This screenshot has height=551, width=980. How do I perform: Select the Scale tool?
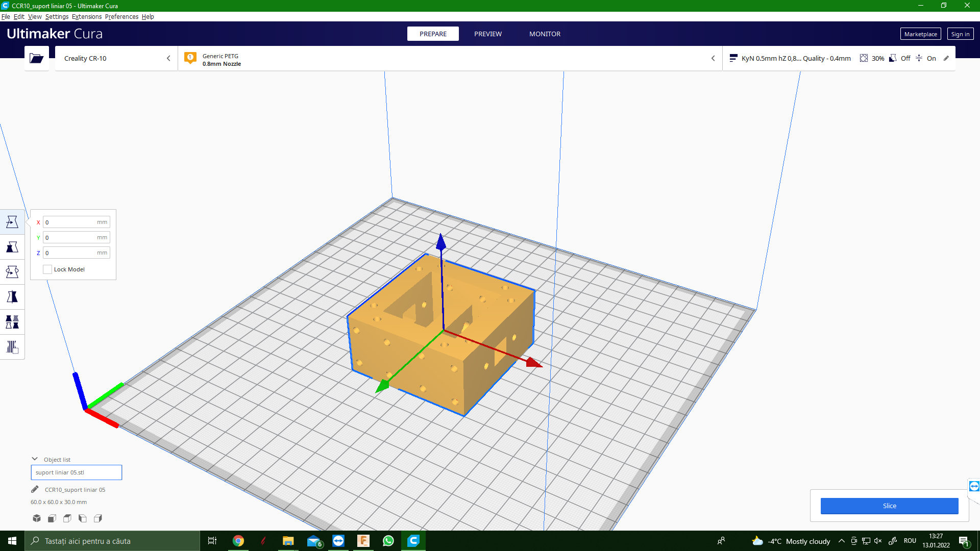12,247
